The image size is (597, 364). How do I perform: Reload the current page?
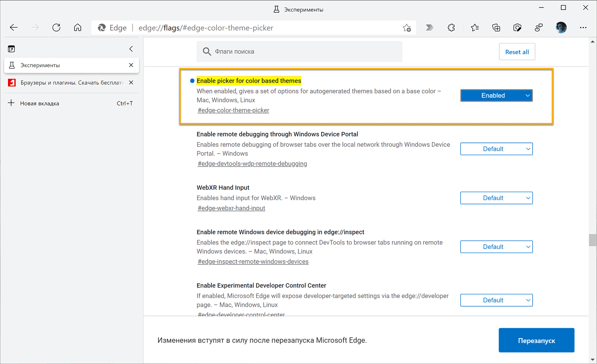pos(57,27)
